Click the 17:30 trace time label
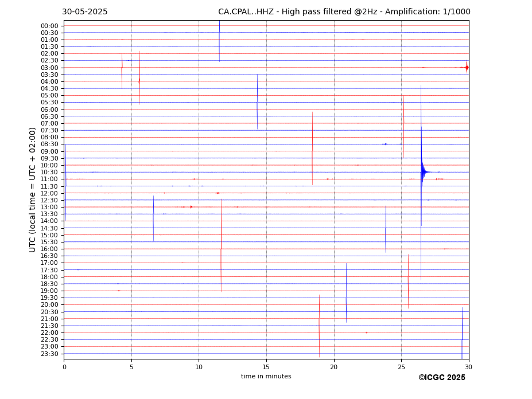This screenshot has height=399, width=532. tap(49, 270)
